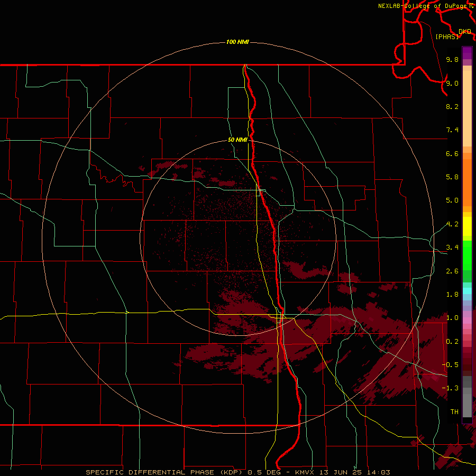This screenshot has width=476, height=476.
Task: Click the 6.6 scale value
Action: coord(452,153)
